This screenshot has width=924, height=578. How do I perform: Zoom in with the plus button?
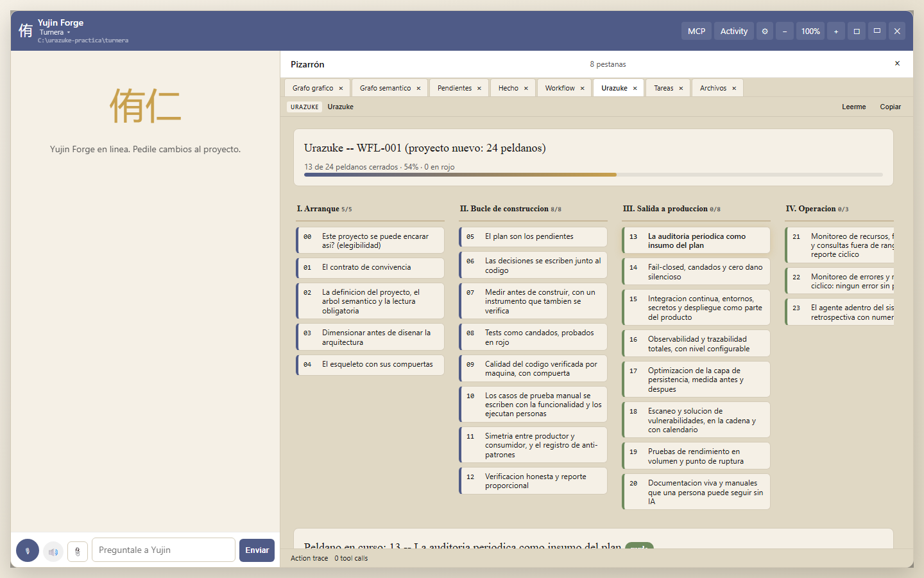[x=836, y=31]
